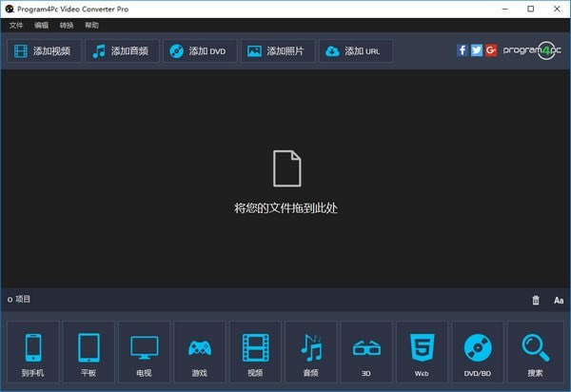Open the 文件 (File) menu
This screenshot has height=392, width=571.
[16, 26]
